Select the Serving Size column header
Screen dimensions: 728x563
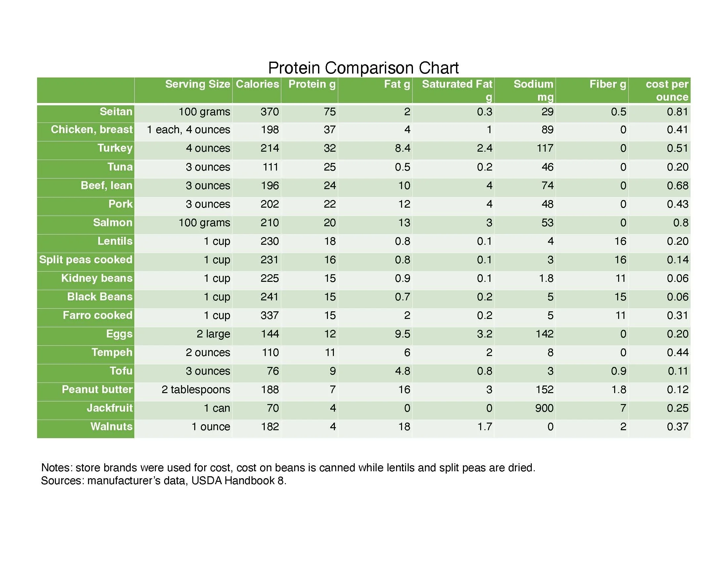click(197, 84)
